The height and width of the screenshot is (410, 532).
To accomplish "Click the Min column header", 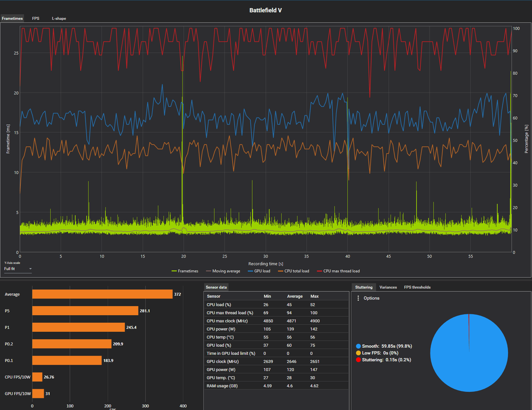I will point(267,296).
